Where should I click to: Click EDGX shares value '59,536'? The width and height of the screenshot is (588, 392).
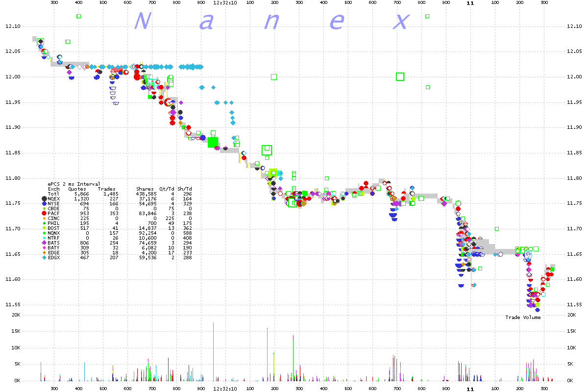click(147, 257)
